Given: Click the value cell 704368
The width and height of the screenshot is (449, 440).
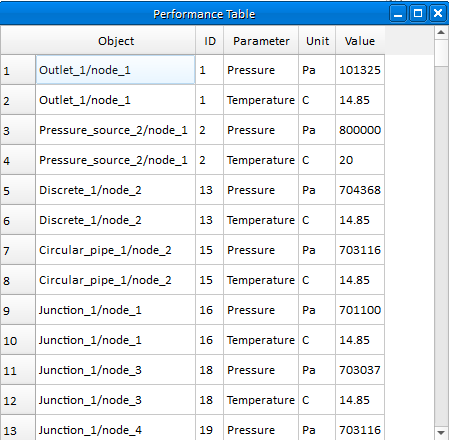Looking at the screenshot, I should tap(360, 190).
